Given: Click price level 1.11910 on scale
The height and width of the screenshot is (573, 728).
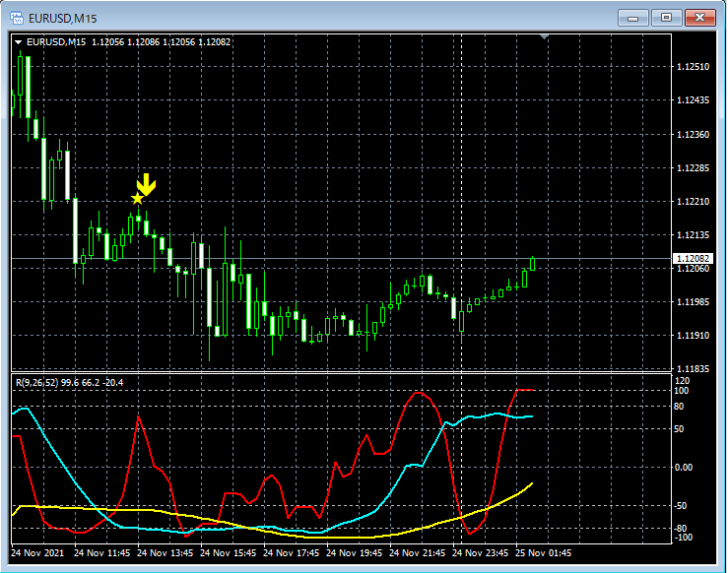Looking at the screenshot, I should tap(694, 336).
